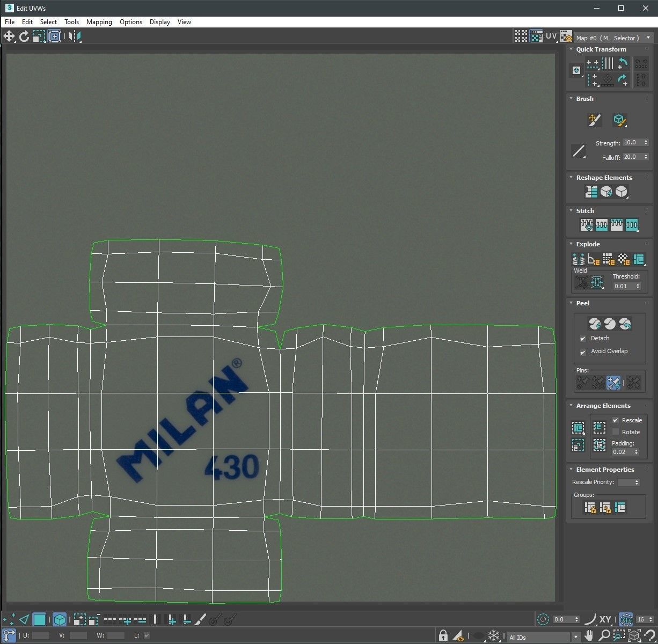Collapse the Quick Transform rollout
The height and width of the screenshot is (644, 658).
click(571, 49)
